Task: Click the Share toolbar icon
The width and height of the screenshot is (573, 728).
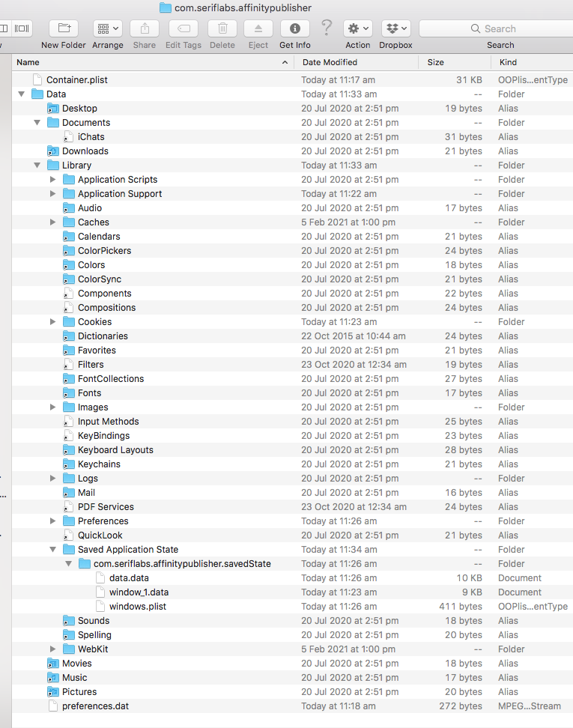Action: 145,28
